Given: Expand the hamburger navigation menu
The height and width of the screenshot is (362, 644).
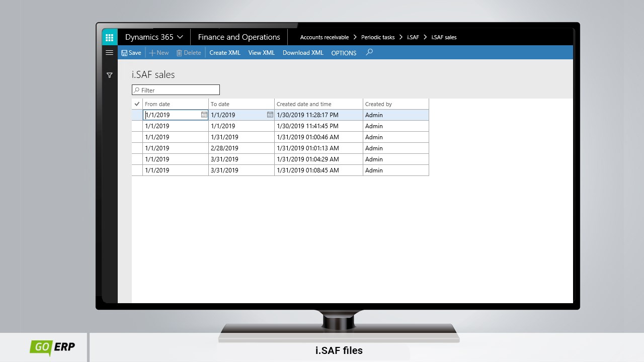Looking at the screenshot, I should (x=109, y=52).
